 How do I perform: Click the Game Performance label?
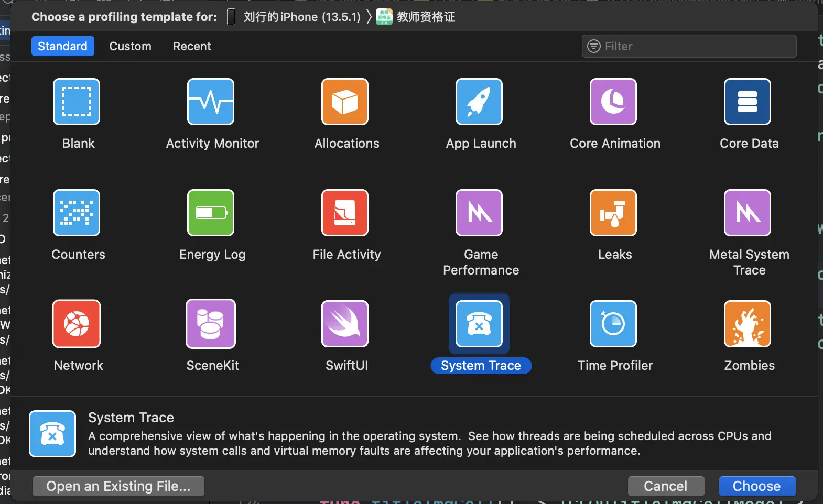pos(481,262)
